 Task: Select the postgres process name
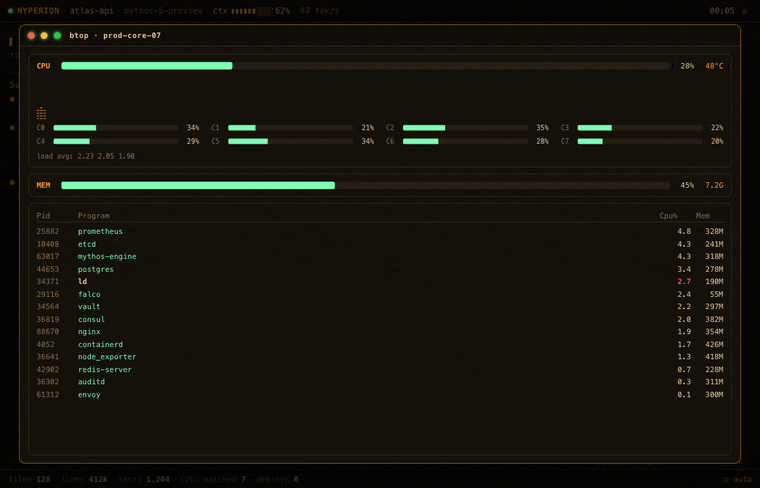(95, 269)
